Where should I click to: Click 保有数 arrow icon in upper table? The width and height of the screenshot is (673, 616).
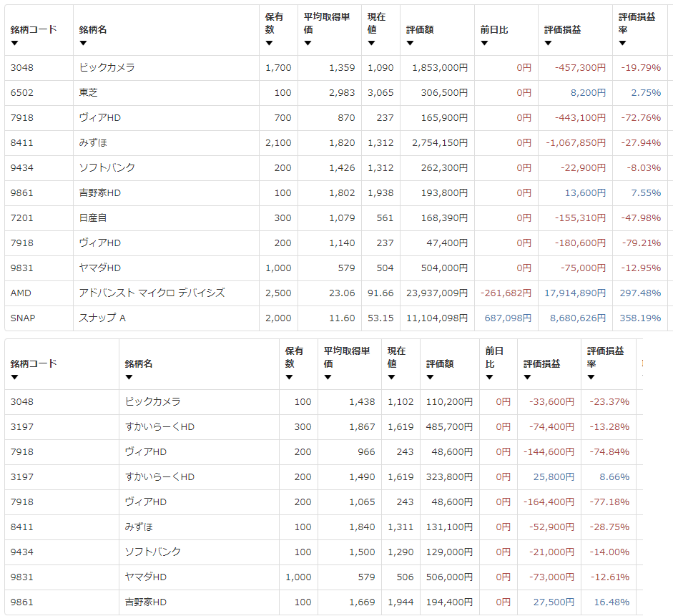(269, 43)
